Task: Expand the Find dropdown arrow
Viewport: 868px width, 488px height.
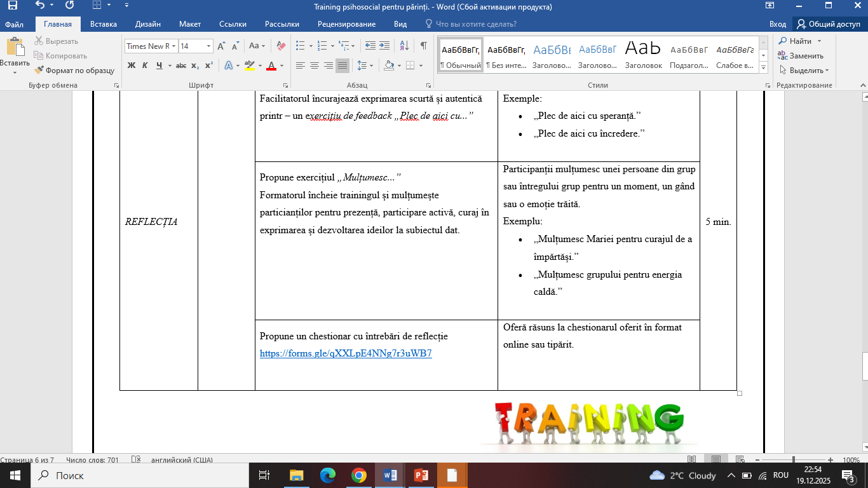Action: pyautogui.click(x=819, y=41)
